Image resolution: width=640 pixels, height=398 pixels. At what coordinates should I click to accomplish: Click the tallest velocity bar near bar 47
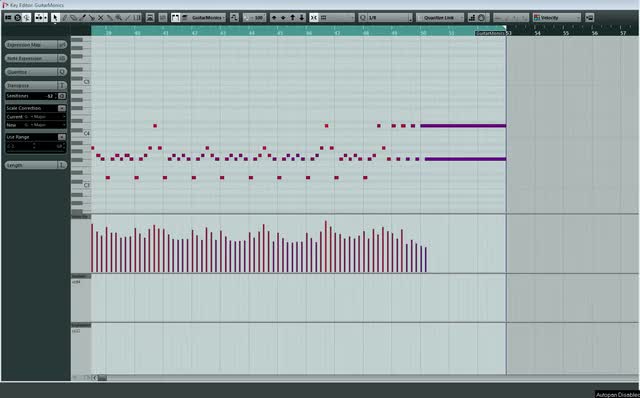coord(326,247)
